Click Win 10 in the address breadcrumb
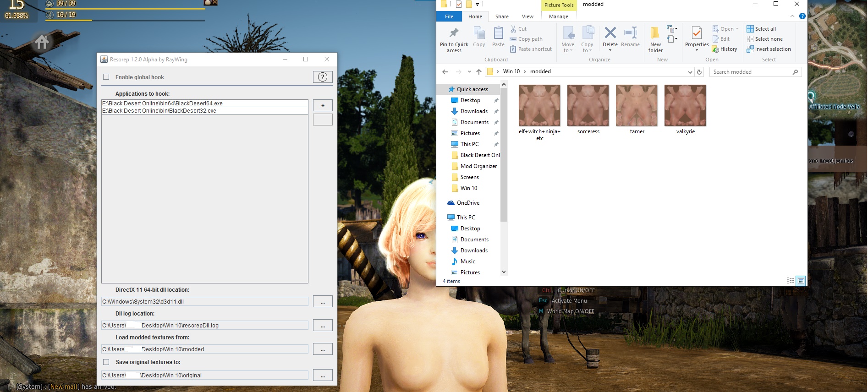Image resolution: width=868 pixels, height=392 pixels. point(511,71)
